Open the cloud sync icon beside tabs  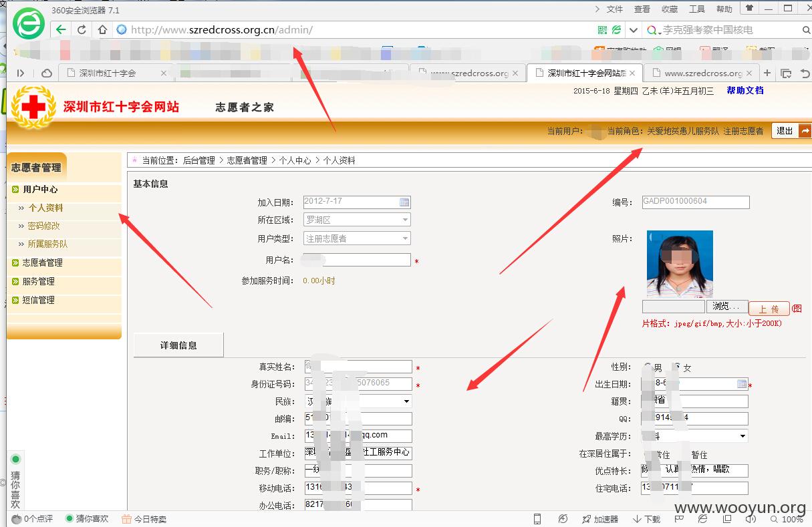pyautogui.click(x=47, y=73)
